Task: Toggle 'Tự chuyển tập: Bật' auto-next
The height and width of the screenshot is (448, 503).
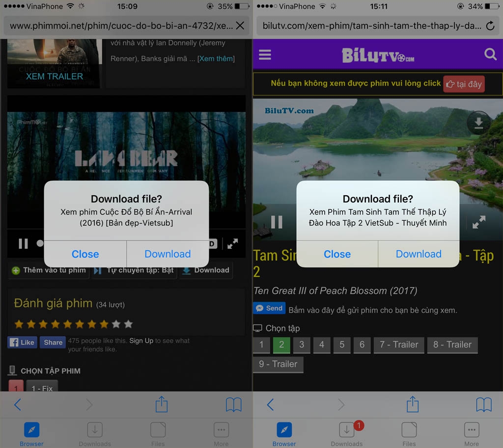Action: pyautogui.click(x=134, y=270)
